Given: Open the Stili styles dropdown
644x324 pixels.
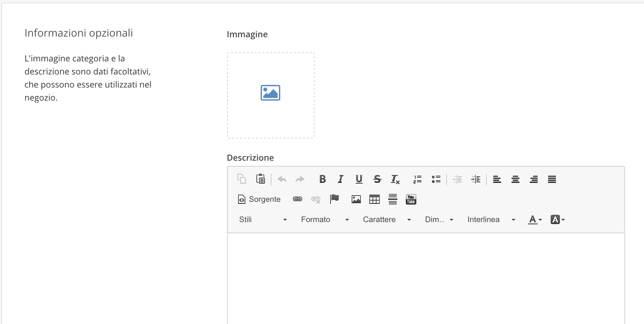Looking at the screenshot, I should pyautogui.click(x=263, y=219).
